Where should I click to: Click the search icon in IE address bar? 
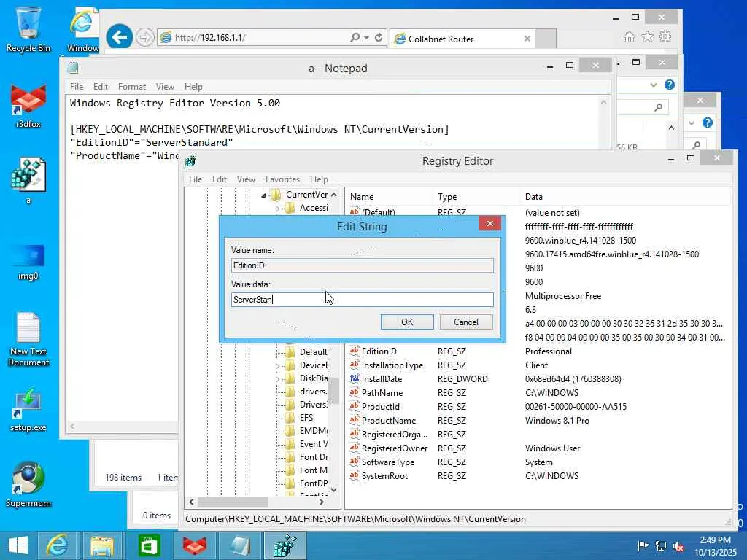tap(355, 37)
